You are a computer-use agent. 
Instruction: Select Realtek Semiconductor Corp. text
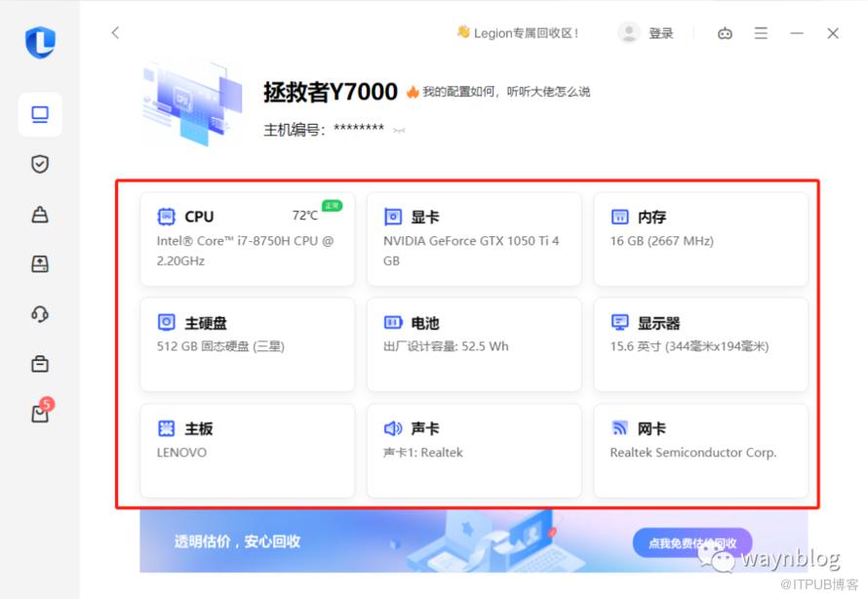(693, 453)
